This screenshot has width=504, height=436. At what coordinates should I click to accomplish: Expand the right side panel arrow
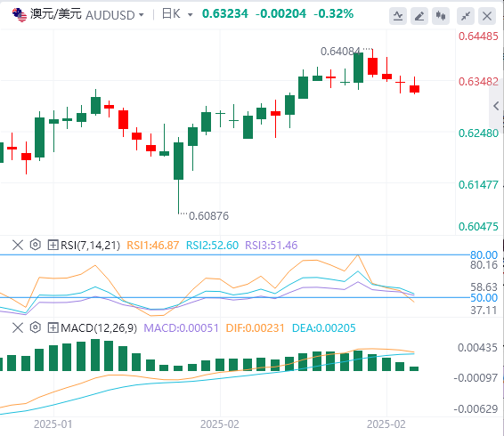pyautogui.click(x=496, y=106)
